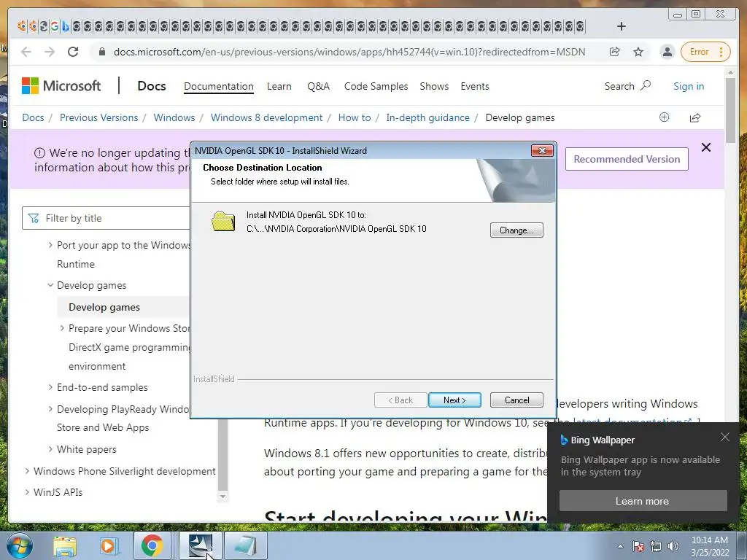Expand Port your app to the Windows Runtime
Viewport: 747px width, 560px height.
[50, 245]
